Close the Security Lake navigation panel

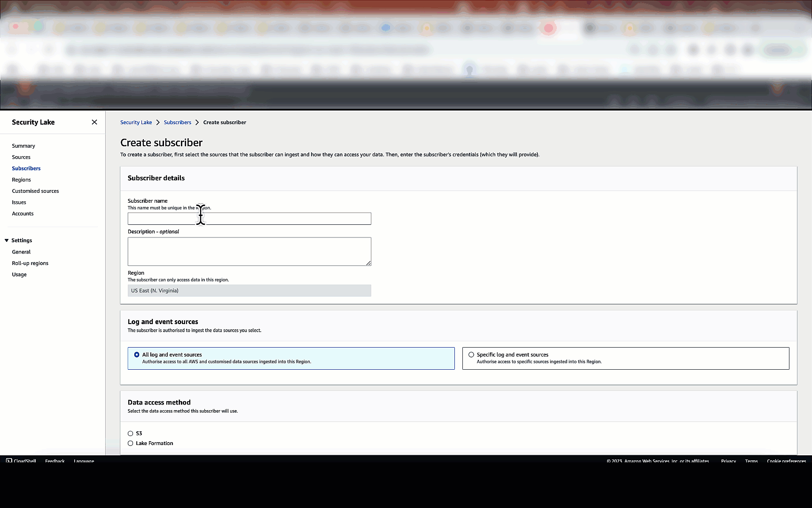(94, 122)
